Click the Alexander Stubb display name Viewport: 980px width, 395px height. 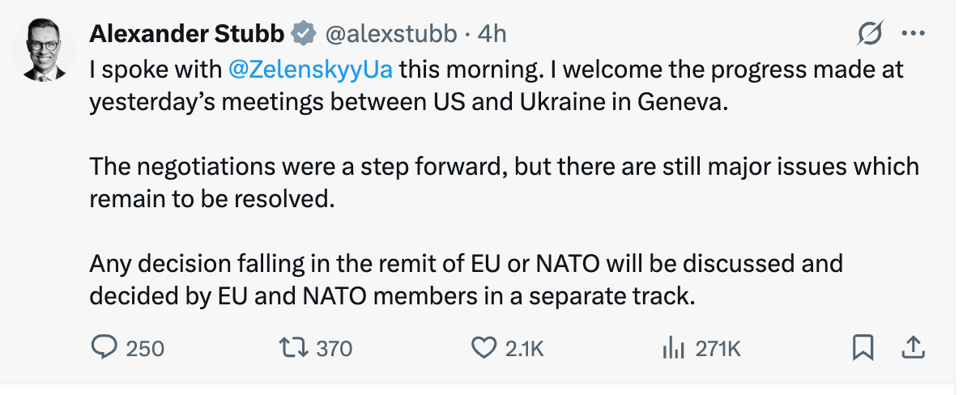186,34
